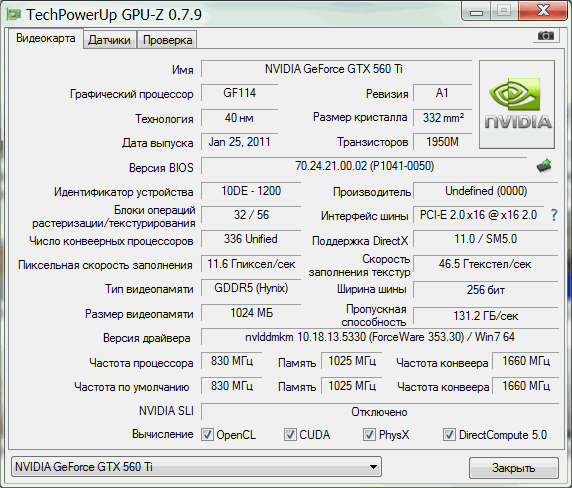Viewport: 572px width, 488px height.
Task: Click the default memory clock 1025 МГц
Action: click(352, 386)
